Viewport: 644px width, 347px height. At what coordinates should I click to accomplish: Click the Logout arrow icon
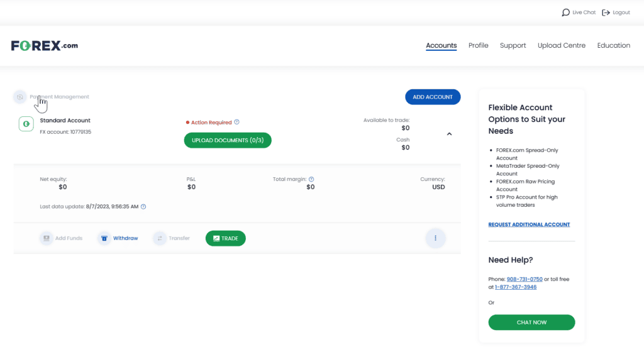tap(606, 13)
